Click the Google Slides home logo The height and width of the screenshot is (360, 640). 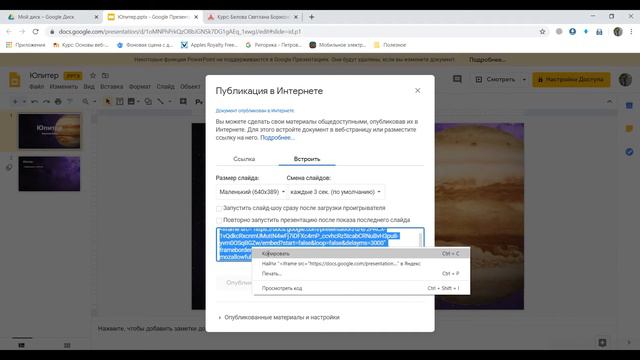pos(15,79)
